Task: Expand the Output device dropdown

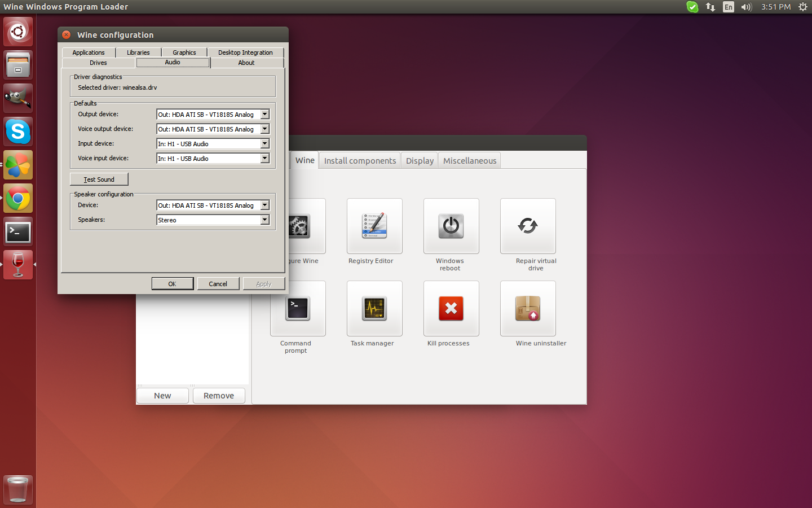Action: tap(264, 114)
